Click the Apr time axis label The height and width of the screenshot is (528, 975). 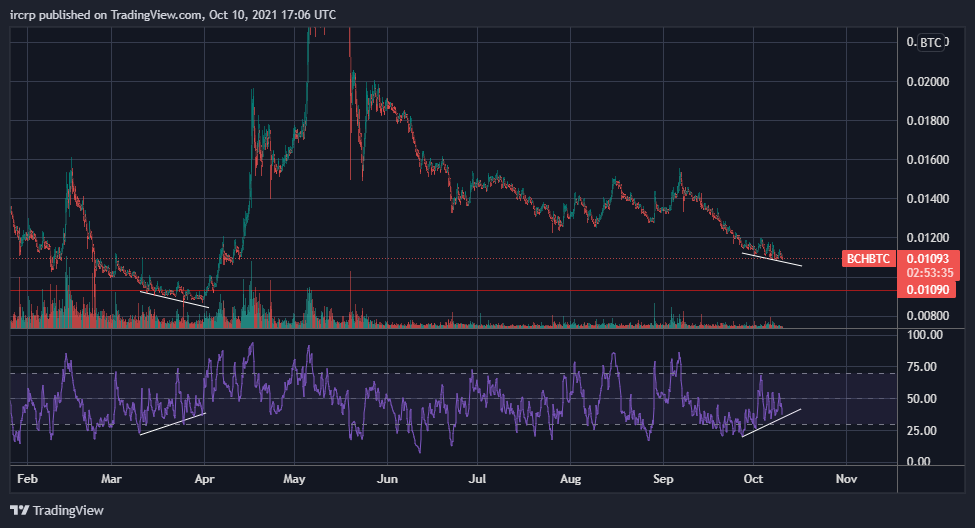click(204, 479)
